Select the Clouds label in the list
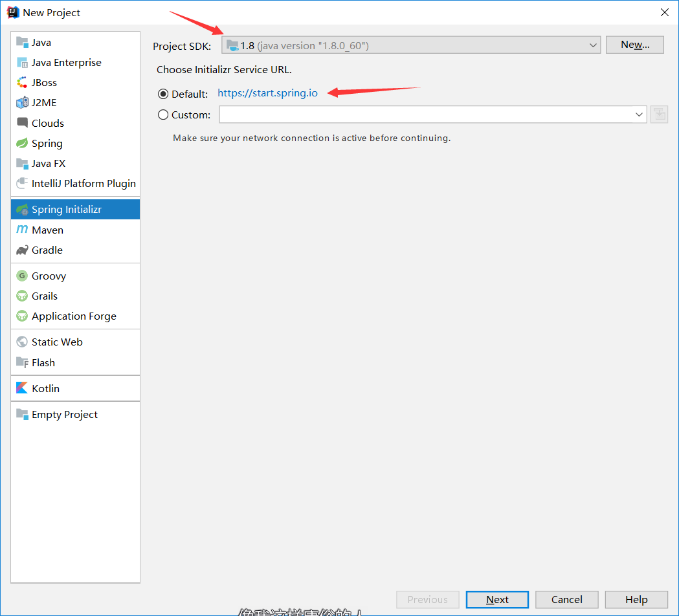This screenshot has height=616, width=679. click(x=48, y=123)
